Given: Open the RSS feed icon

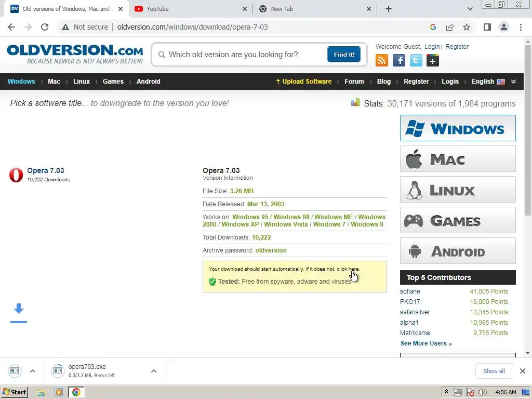Looking at the screenshot, I should click(x=382, y=60).
